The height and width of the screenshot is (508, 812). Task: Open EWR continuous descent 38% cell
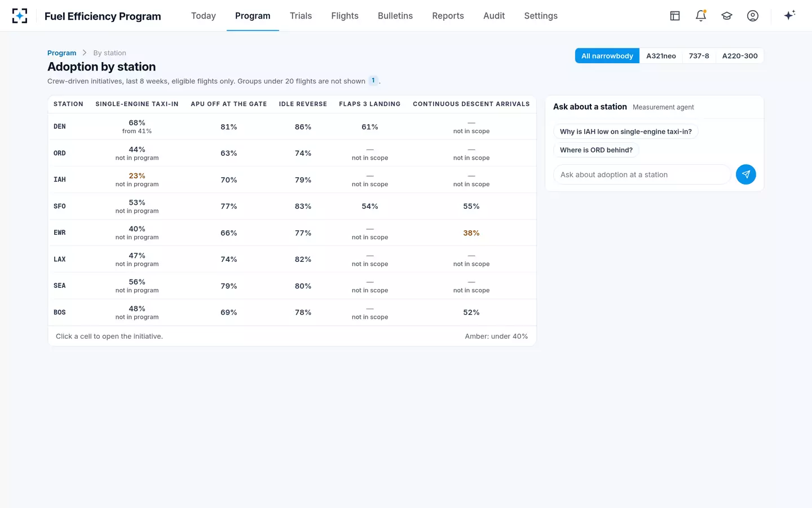(471, 233)
